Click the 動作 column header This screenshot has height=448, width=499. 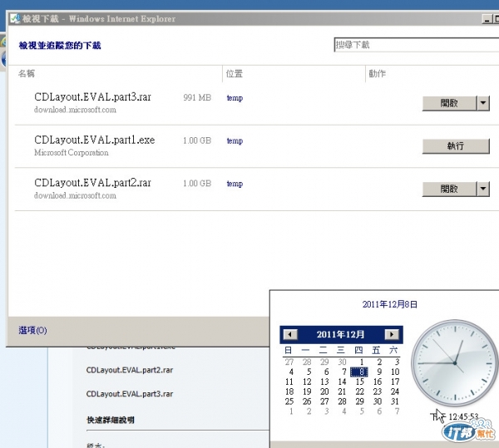[x=377, y=74]
